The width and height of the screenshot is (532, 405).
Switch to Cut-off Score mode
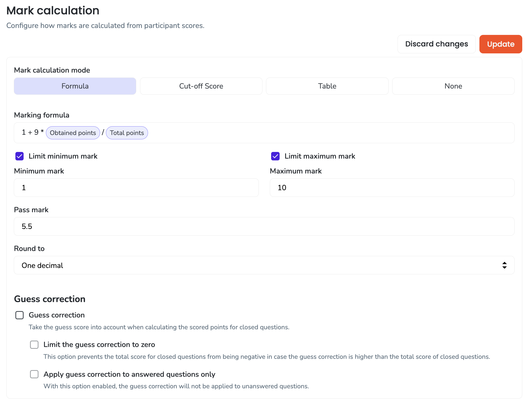pyautogui.click(x=201, y=86)
